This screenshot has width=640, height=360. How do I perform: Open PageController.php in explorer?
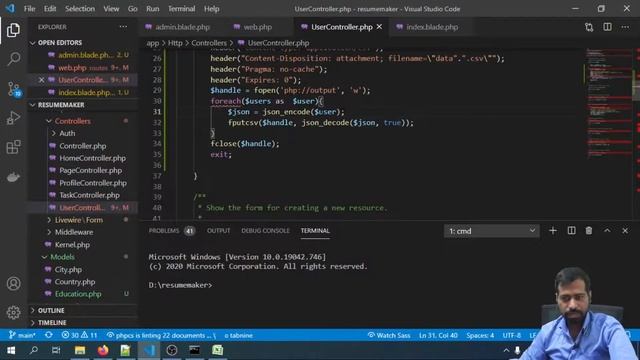(90, 170)
